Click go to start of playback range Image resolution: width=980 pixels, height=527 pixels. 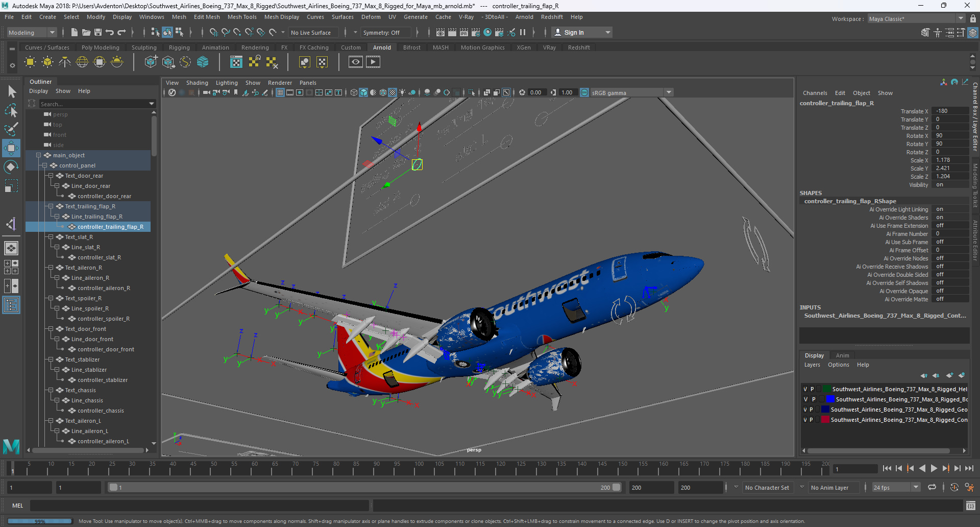pos(887,468)
